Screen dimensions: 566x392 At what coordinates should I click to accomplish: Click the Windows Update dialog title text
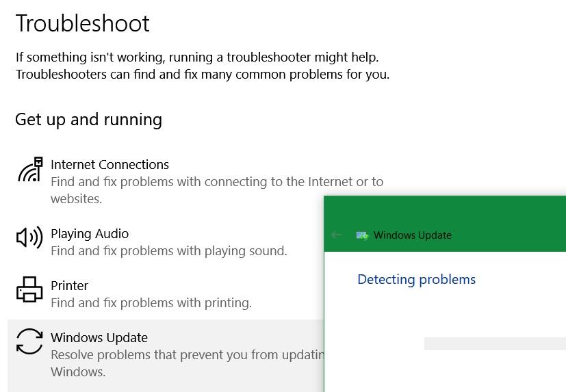click(412, 235)
